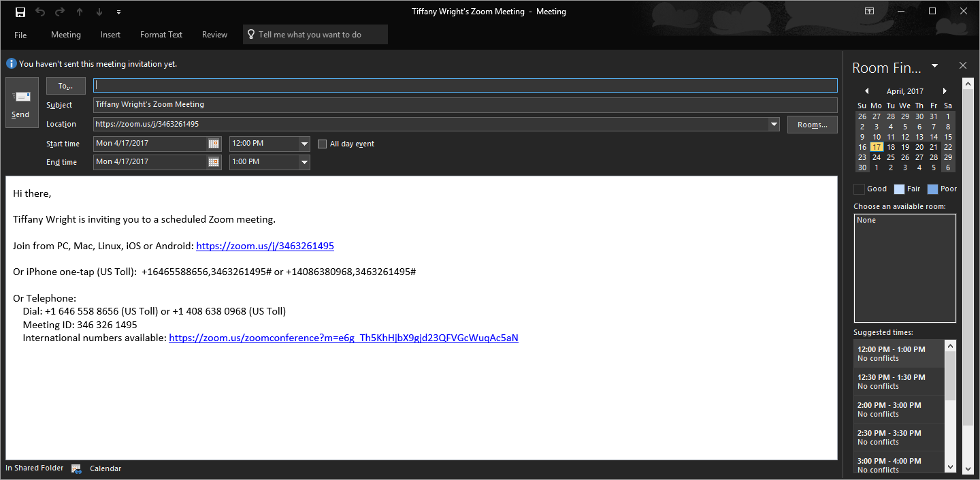Open the zoomconference international numbers link
The width and height of the screenshot is (980, 480).
pos(344,338)
